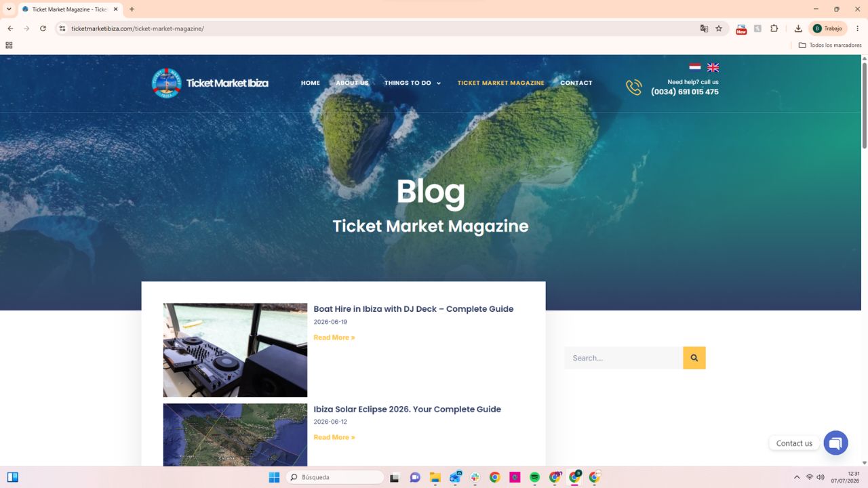Read More on the Boat Hire article
Screen dimensions: 868x488
point(334,338)
